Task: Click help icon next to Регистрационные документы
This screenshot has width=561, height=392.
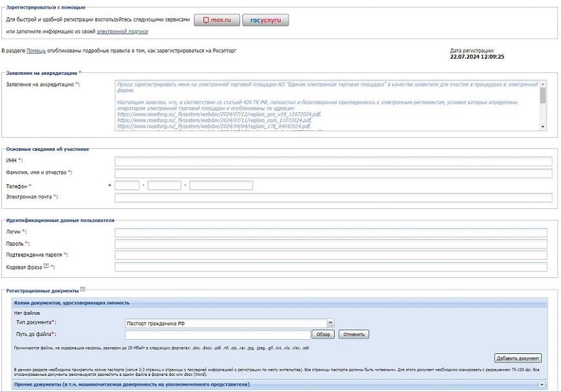Action: (83, 289)
